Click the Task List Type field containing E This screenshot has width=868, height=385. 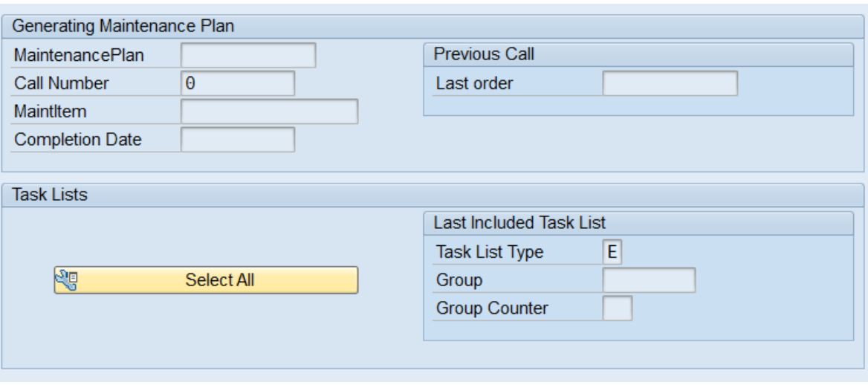click(x=612, y=253)
